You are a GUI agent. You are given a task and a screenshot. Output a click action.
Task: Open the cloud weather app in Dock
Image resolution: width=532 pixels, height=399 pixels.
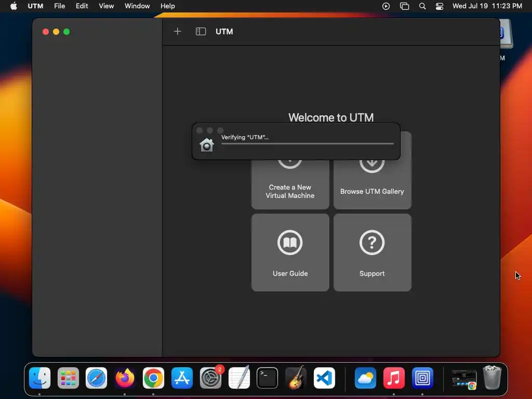click(365, 378)
